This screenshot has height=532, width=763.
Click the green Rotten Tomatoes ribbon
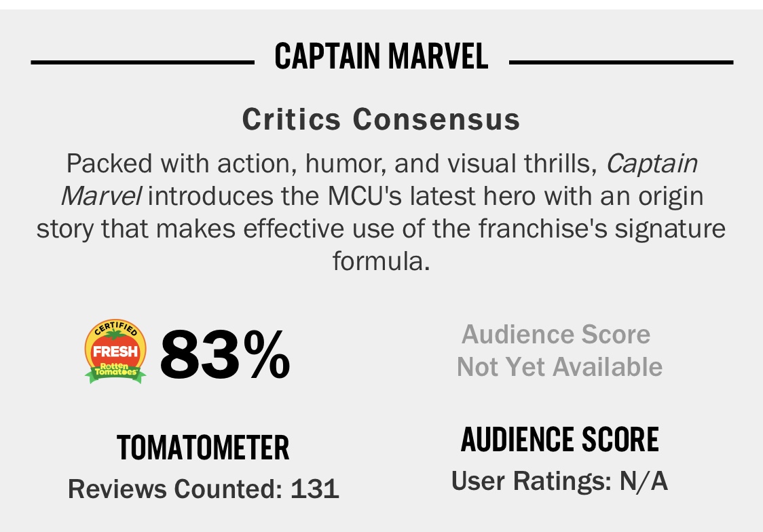click(115, 371)
